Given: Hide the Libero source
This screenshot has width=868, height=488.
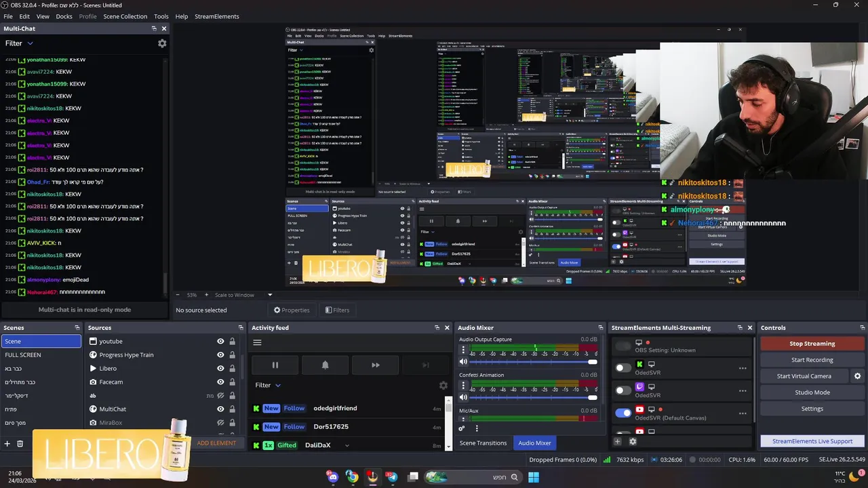Looking at the screenshot, I should 220,369.
